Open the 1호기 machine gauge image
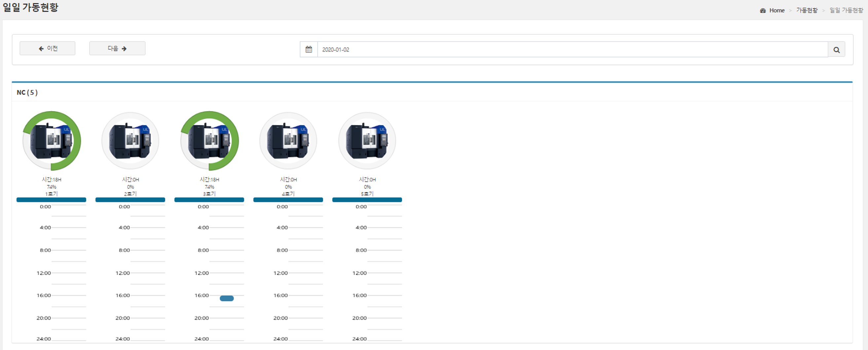Viewport: 868px width, 350px height. click(52, 140)
